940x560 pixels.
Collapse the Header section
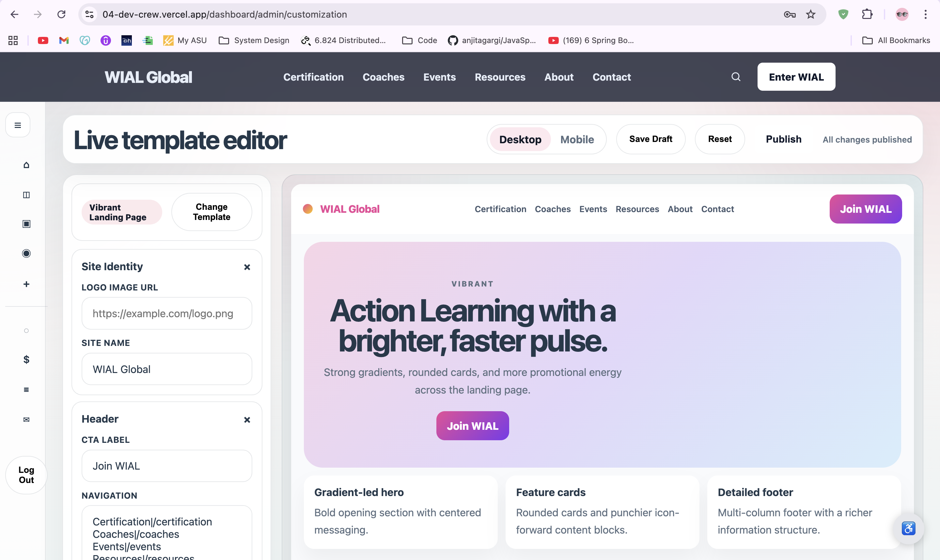[x=247, y=420]
